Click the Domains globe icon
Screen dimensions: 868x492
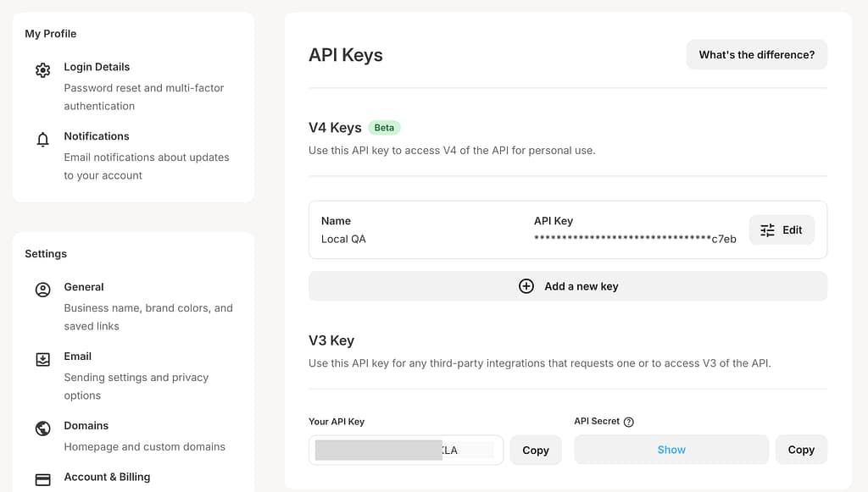[42, 428]
